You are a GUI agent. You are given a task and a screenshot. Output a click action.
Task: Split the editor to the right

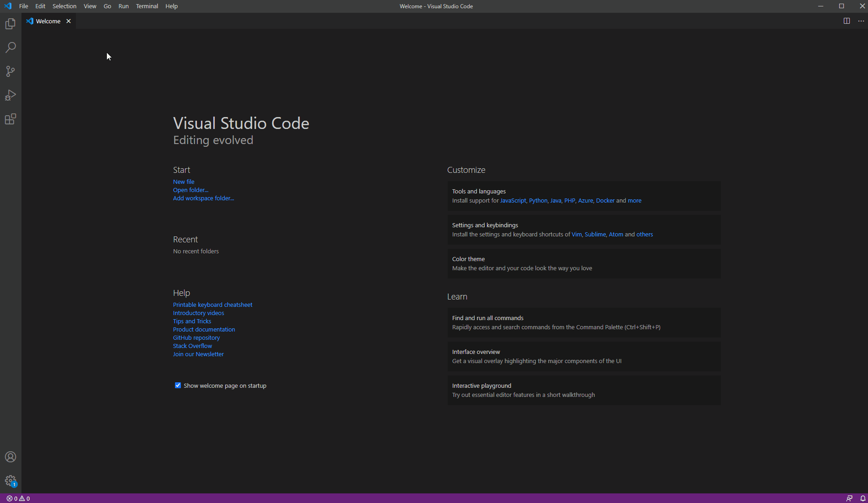coord(847,21)
